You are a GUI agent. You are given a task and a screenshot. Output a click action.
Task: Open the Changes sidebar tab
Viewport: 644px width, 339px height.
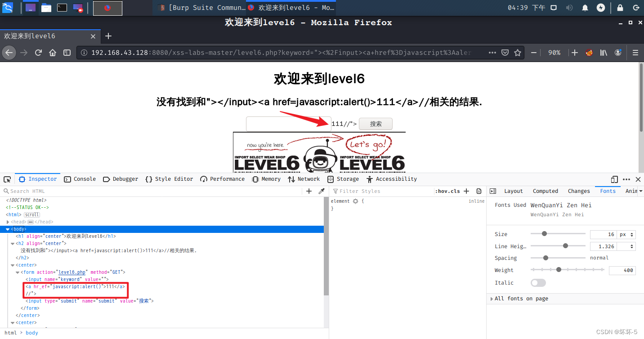point(579,191)
